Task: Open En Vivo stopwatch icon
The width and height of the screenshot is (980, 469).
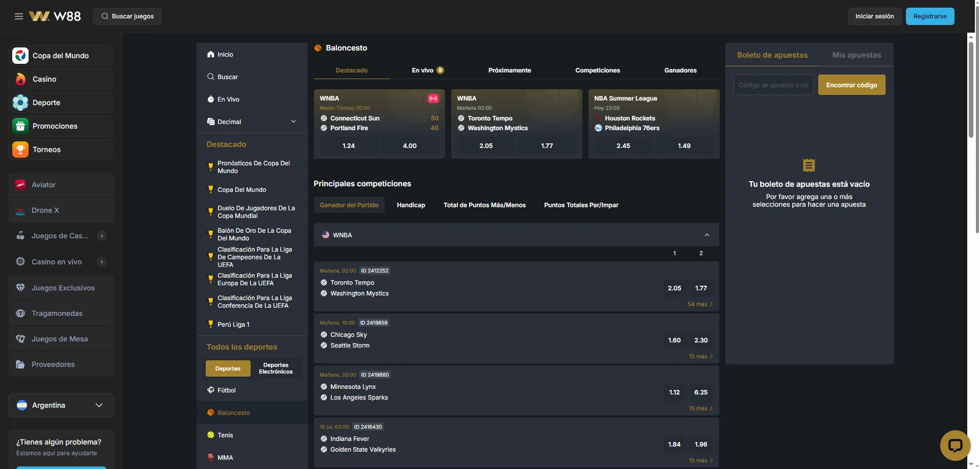Action: tap(211, 99)
